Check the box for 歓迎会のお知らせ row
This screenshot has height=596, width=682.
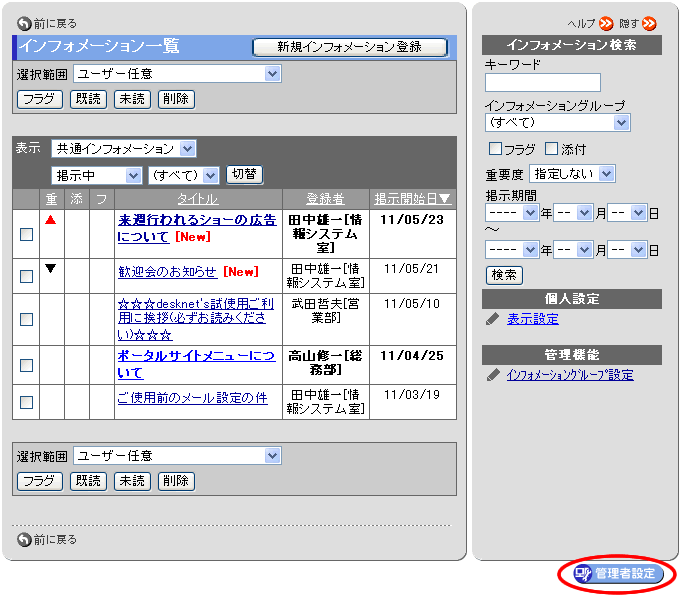coord(27,276)
